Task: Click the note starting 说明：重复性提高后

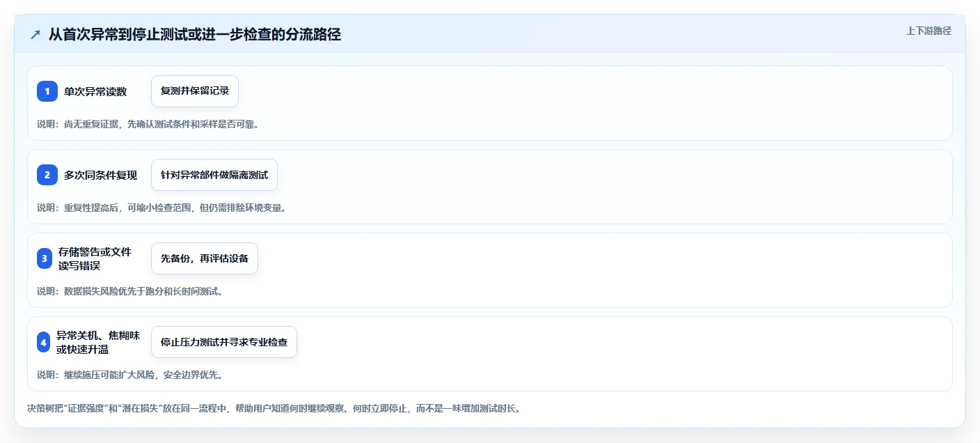Action: (161, 208)
